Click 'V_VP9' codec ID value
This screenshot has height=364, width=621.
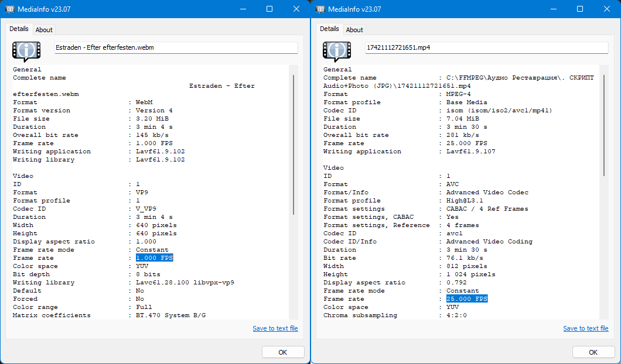(146, 209)
